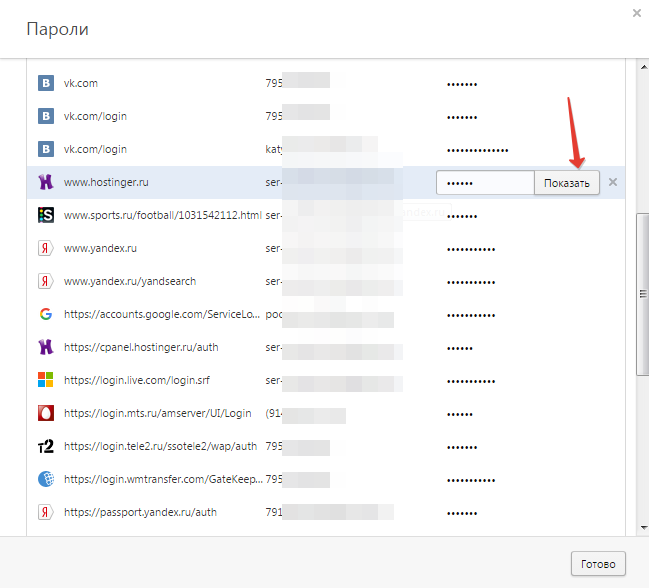Click the hostinger.ru password field
Screen dimensions: 649x588
(485, 183)
